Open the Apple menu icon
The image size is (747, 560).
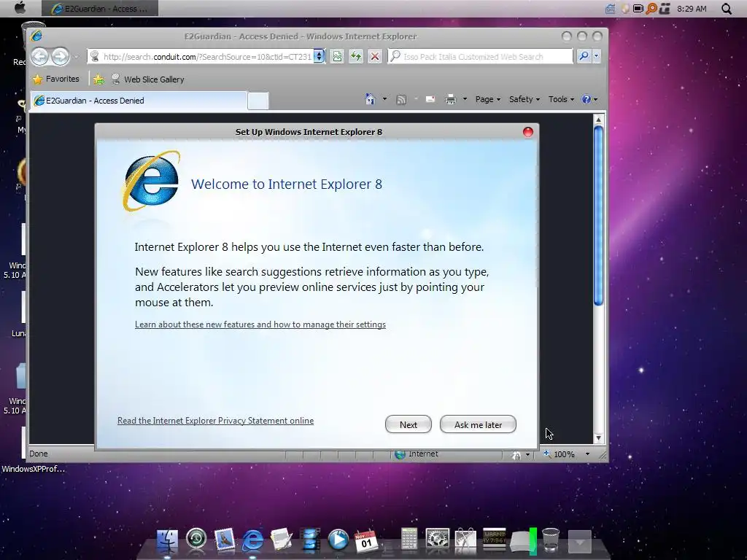tap(20, 8)
